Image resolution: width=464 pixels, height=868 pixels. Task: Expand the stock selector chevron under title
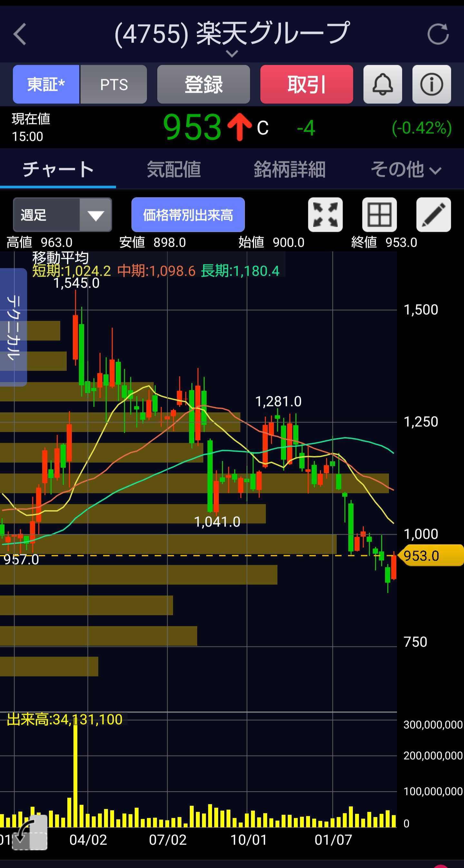coord(232,53)
